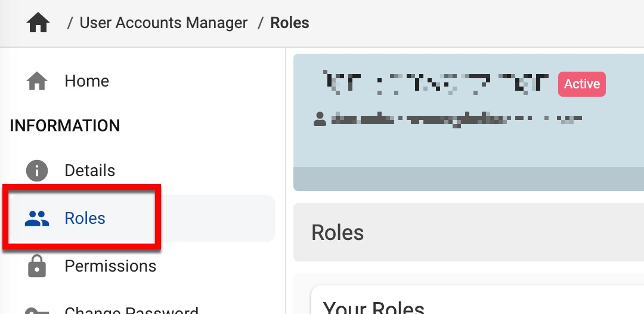Click the INFORMATION section heading
The image size is (644, 314).
pos(65,126)
